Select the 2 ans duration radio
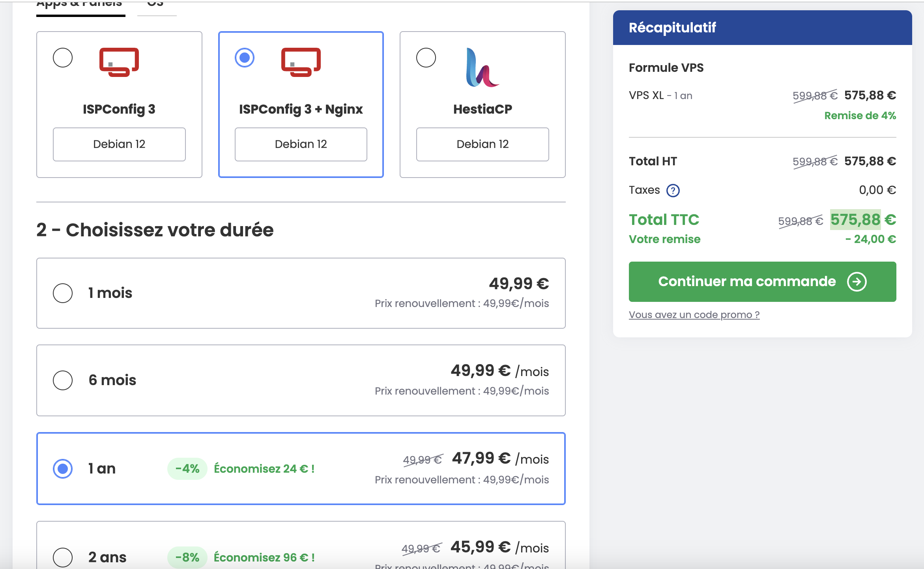The width and height of the screenshot is (924, 569). [63, 557]
